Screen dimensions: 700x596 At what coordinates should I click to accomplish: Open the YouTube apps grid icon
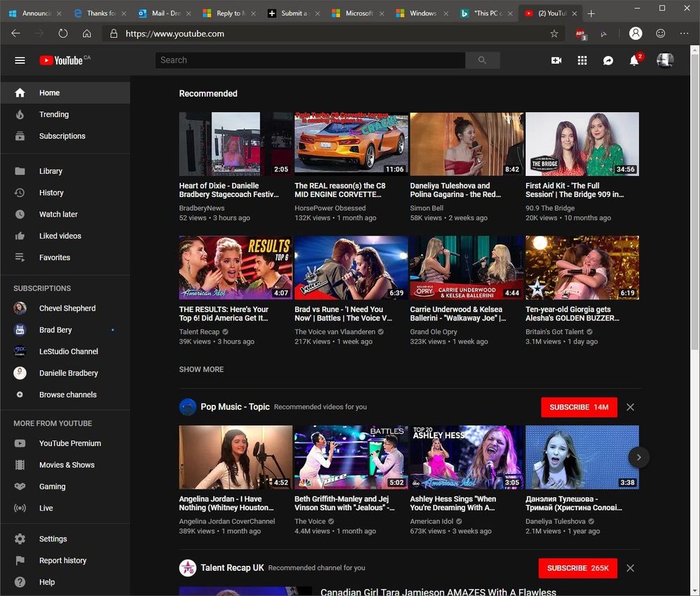click(x=582, y=60)
